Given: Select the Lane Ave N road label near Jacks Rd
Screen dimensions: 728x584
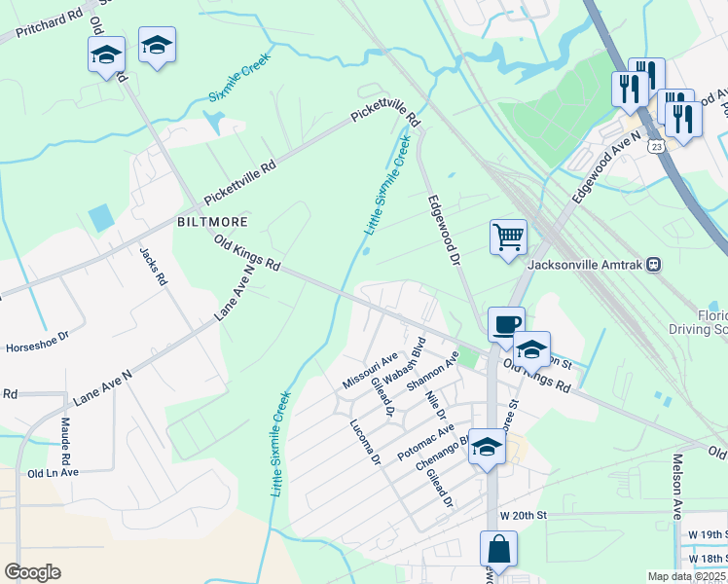Looking at the screenshot, I should tap(235, 293).
